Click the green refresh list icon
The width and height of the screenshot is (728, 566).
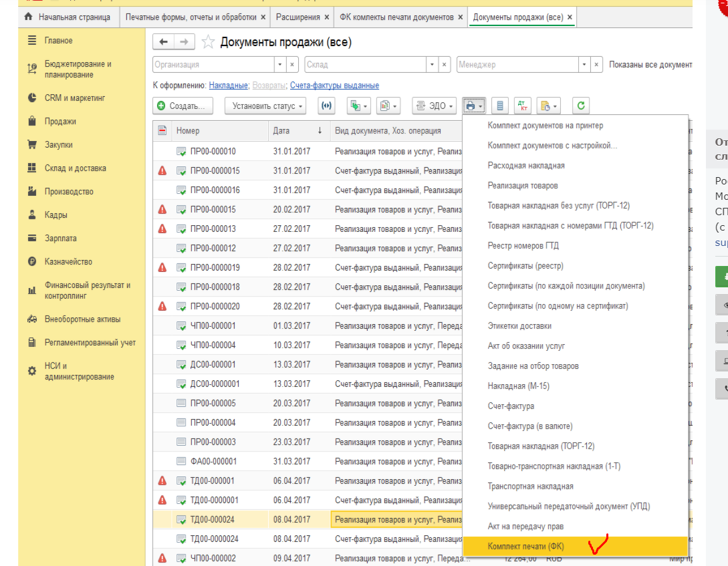pos(581,106)
